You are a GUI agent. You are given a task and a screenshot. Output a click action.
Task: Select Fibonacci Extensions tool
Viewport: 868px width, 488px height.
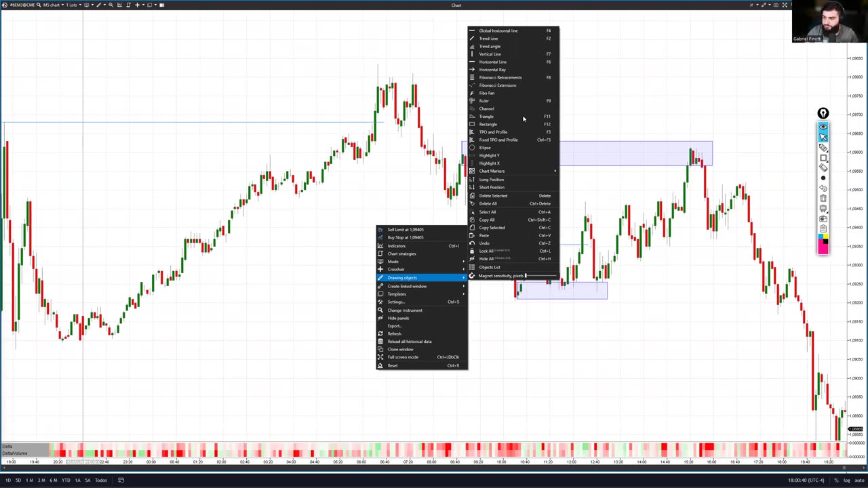click(x=513, y=85)
